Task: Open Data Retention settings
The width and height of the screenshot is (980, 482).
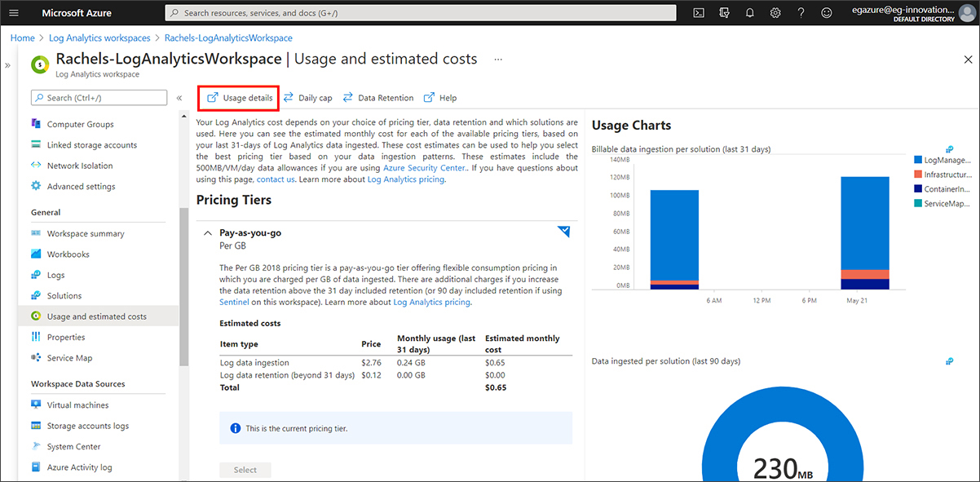Action: 377,98
